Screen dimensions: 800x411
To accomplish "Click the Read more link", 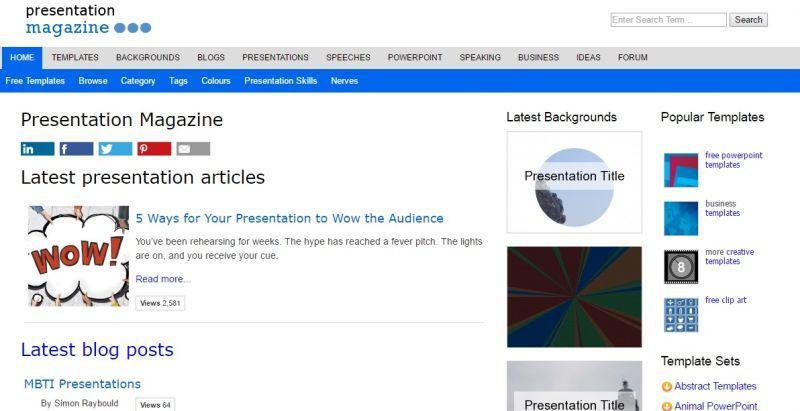I will click(x=163, y=279).
